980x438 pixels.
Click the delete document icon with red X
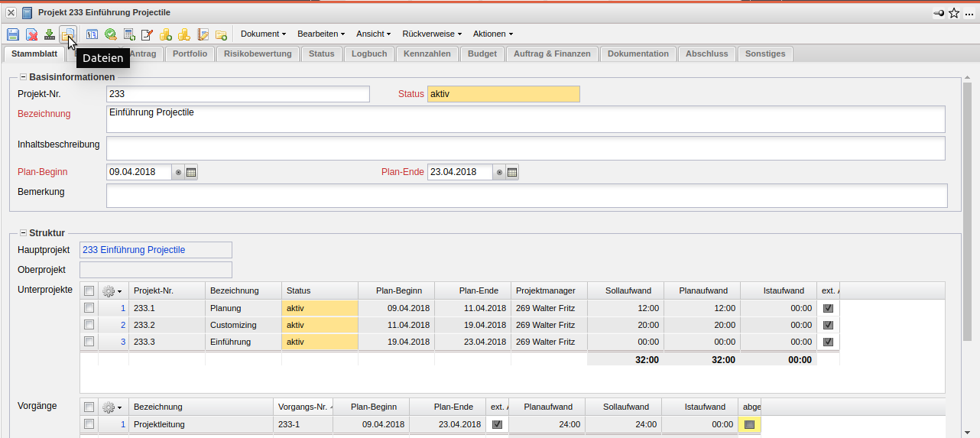(x=31, y=34)
